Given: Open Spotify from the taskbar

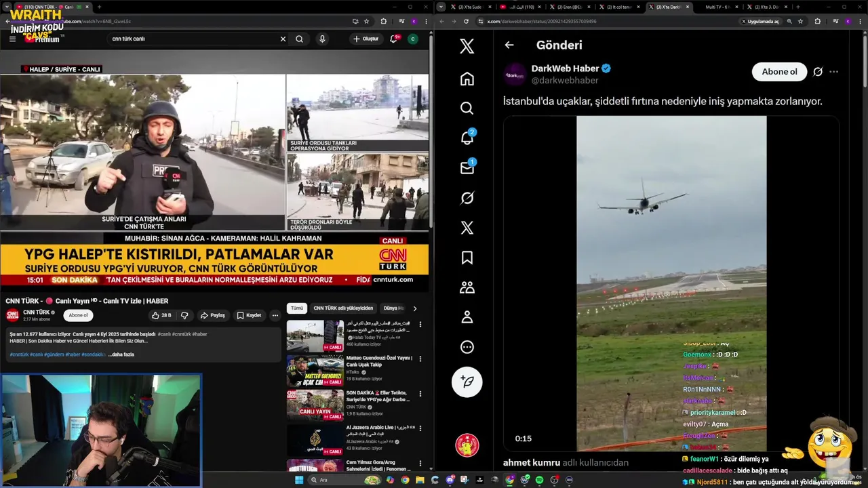Looking at the screenshot, I should [x=539, y=480].
